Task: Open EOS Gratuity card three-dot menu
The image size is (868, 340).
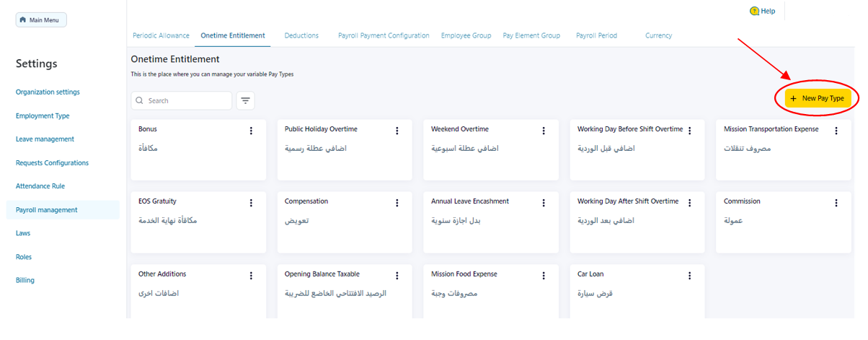Action: pyautogui.click(x=251, y=203)
